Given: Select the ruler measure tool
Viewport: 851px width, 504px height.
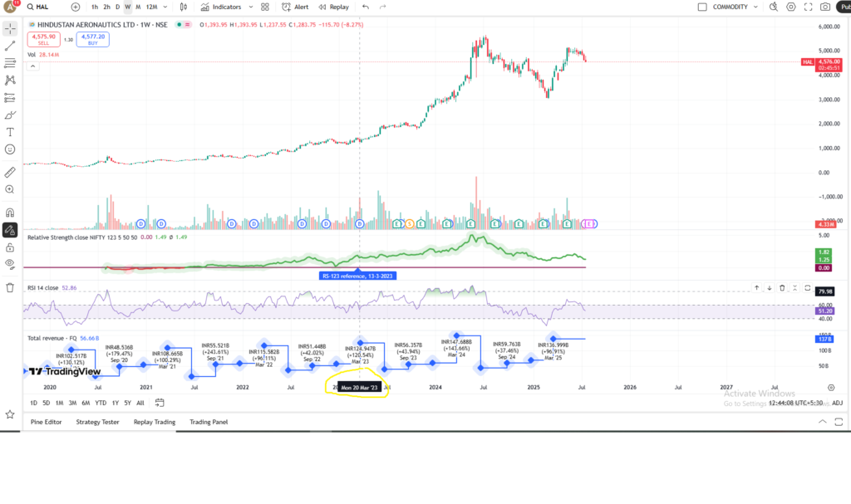Looking at the screenshot, I should pyautogui.click(x=10, y=173).
